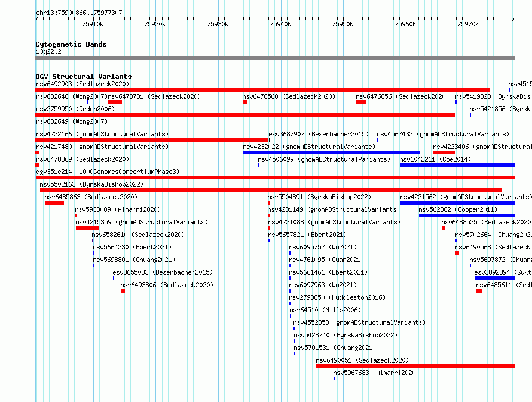532x402 pixels.
Task: Click the DGV Structural Variants track title
Action: pyautogui.click(x=84, y=77)
